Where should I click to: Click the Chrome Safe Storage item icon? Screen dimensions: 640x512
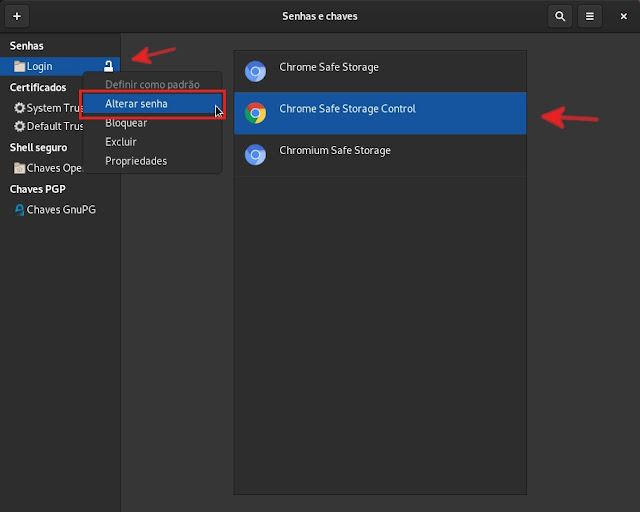coord(256,71)
